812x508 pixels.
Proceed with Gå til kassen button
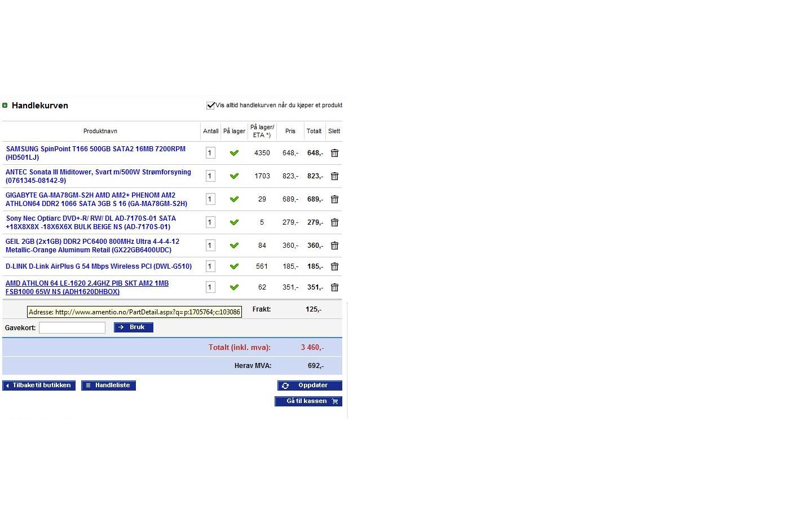[x=308, y=401]
